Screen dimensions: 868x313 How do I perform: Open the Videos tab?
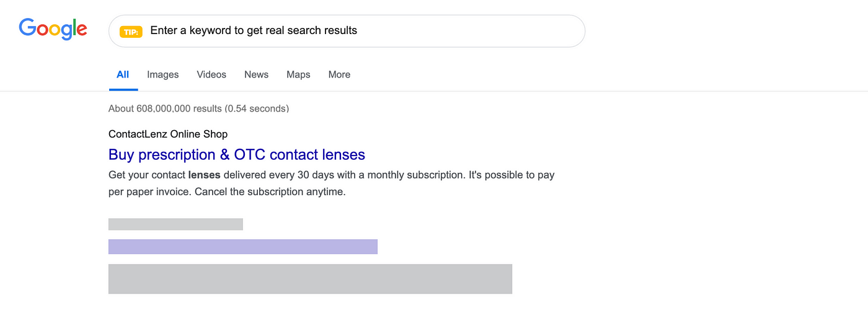coord(211,74)
